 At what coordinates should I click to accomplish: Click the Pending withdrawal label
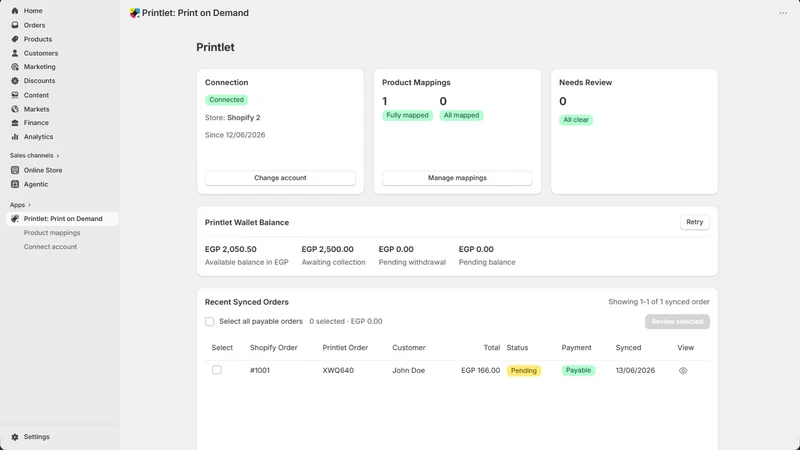coord(412,262)
